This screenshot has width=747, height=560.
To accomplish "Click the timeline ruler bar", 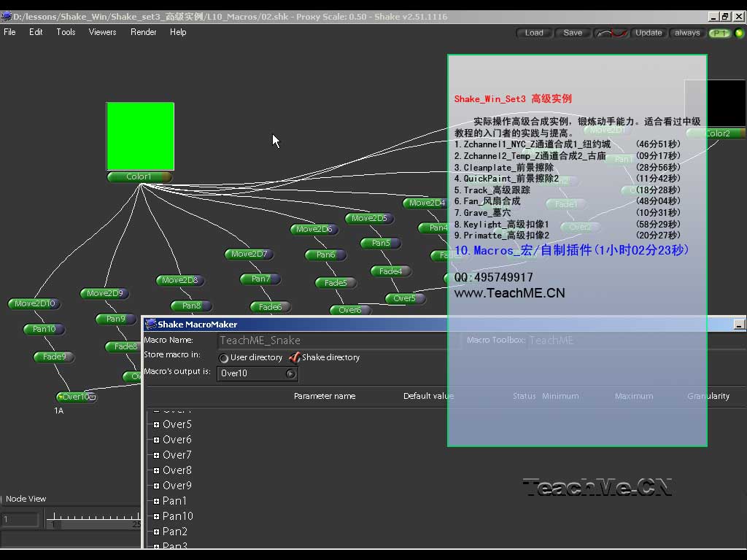I will pyautogui.click(x=94, y=519).
